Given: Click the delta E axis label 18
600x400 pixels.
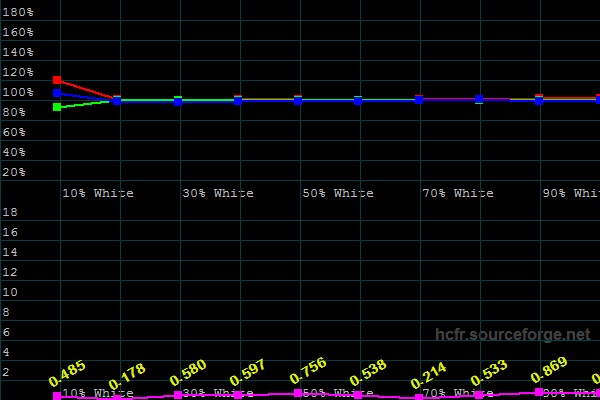Looking at the screenshot, I should pos(10,212).
